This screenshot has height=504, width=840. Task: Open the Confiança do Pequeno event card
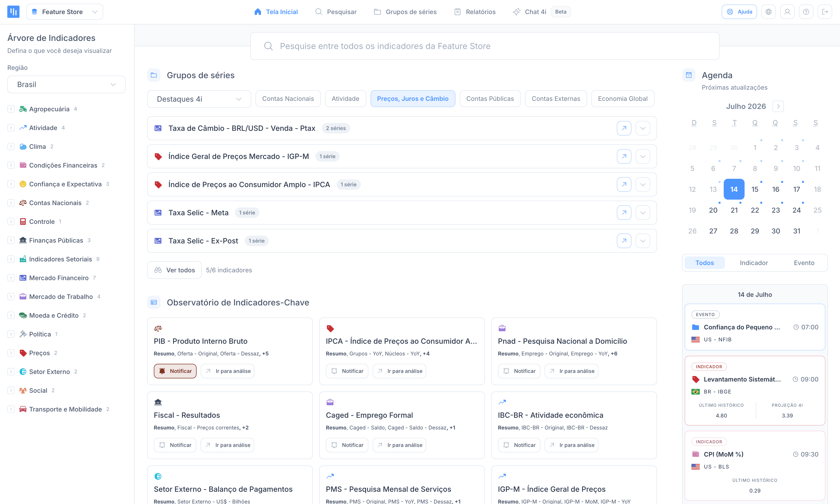pos(755,327)
